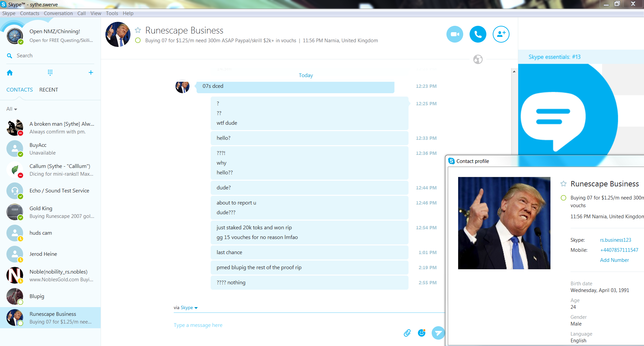Select the Jerod Heine contact

(50, 254)
